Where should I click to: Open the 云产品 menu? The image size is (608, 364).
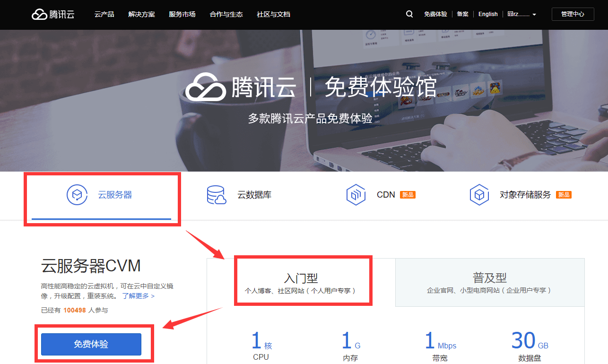pos(104,14)
